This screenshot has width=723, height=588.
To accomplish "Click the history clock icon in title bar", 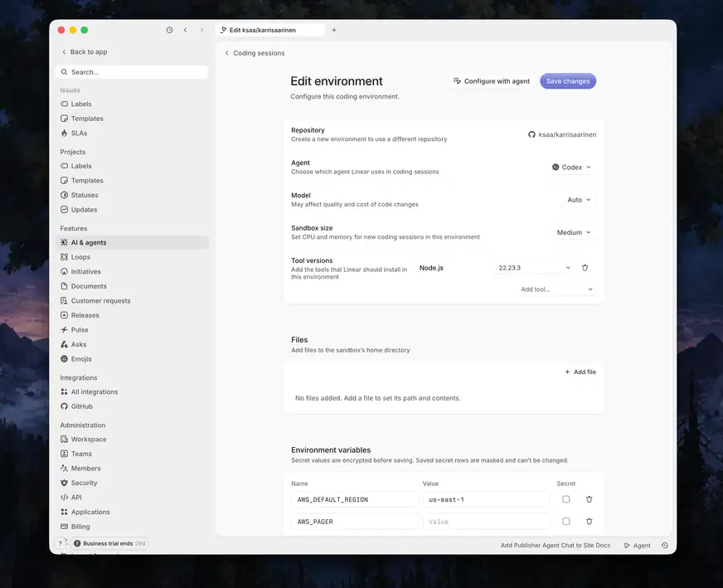I will point(170,30).
